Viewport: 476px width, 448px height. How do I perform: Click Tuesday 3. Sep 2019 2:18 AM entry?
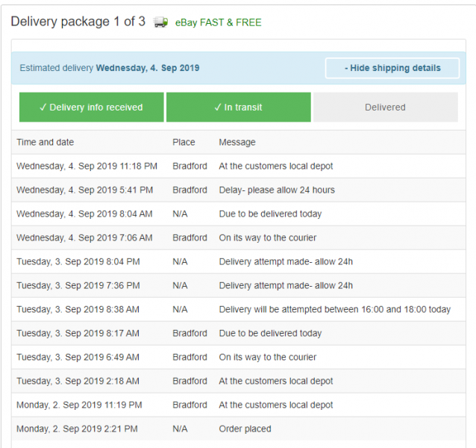point(78,381)
